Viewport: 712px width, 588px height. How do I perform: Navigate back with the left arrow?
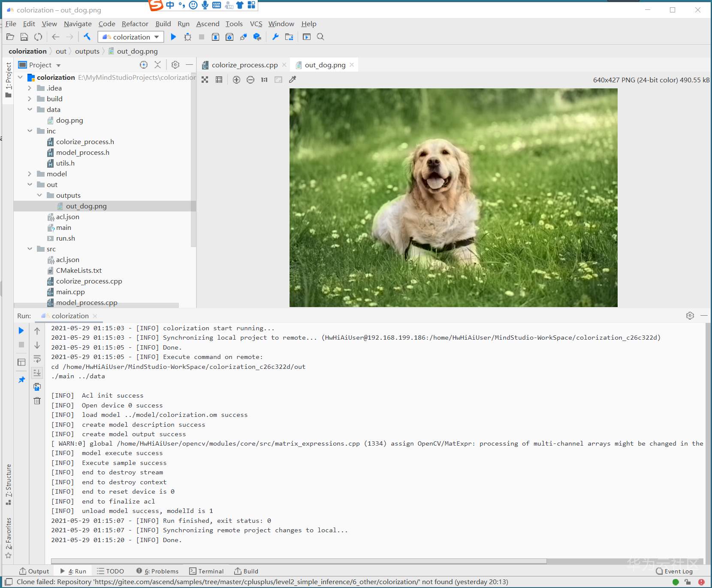point(55,37)
